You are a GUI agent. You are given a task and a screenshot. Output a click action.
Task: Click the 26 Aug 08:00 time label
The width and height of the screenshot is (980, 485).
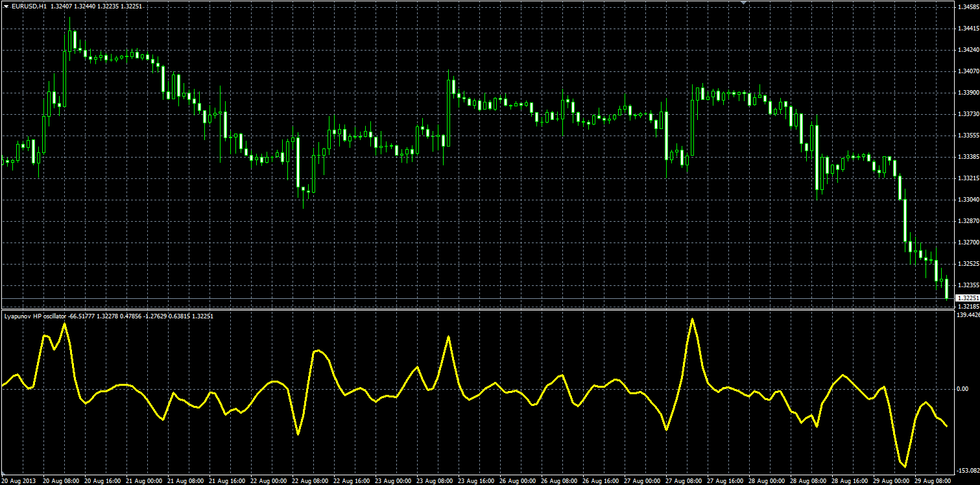click(x=560, y=480)
